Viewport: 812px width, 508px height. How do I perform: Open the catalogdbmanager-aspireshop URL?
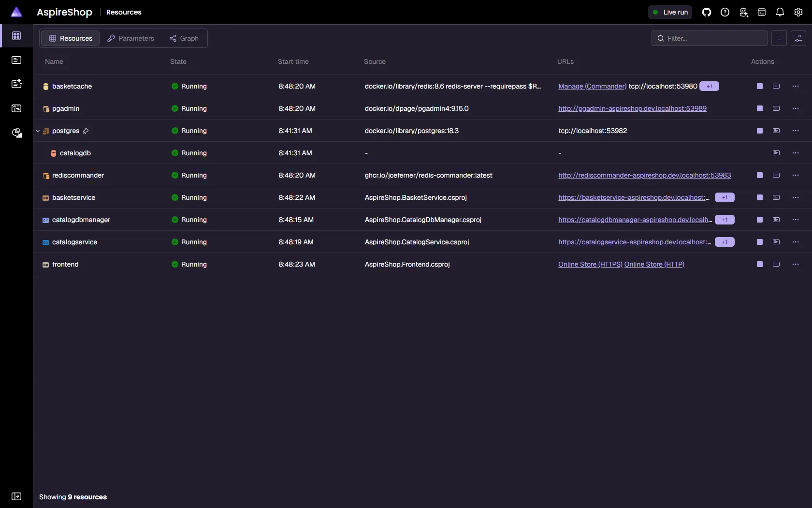pos(635,220)
